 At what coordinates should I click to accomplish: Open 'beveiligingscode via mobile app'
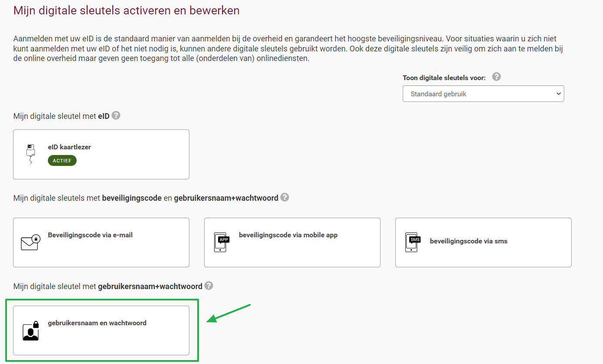292,243
